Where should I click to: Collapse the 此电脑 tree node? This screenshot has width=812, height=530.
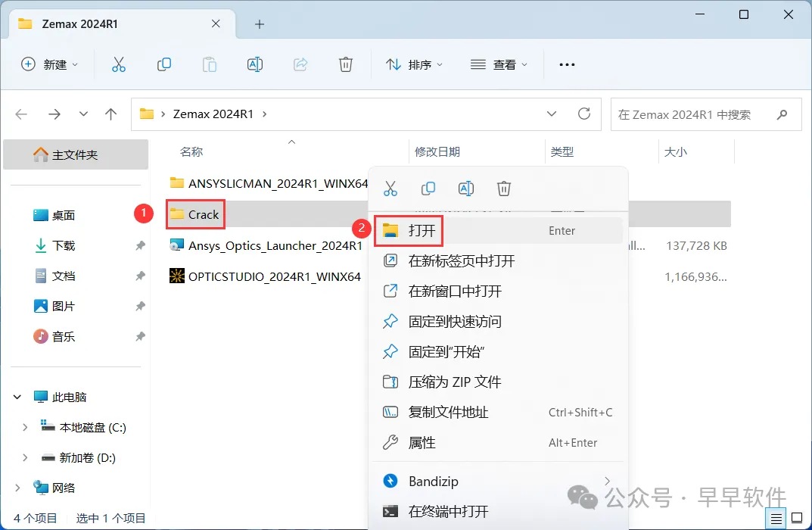[x=17, y=397]
